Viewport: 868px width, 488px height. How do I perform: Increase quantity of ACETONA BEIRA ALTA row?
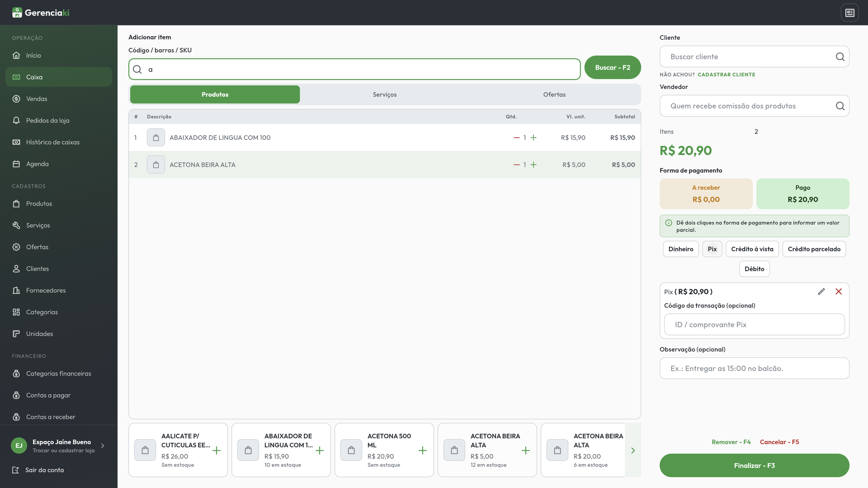point(534,165)
